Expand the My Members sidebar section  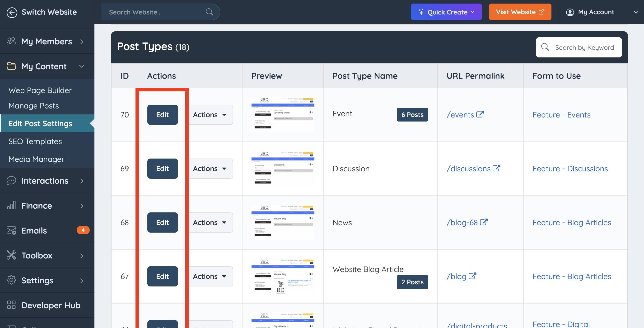[x=47, y=42]
